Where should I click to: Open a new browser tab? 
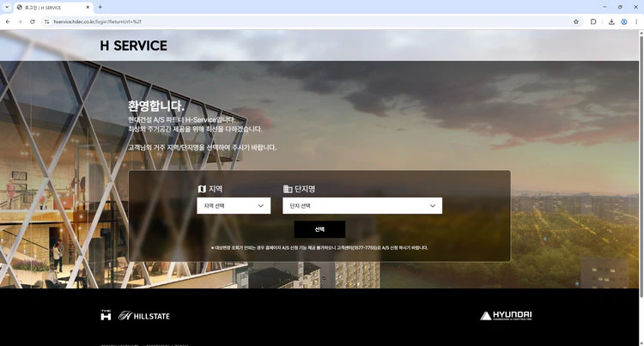[100, 7]
